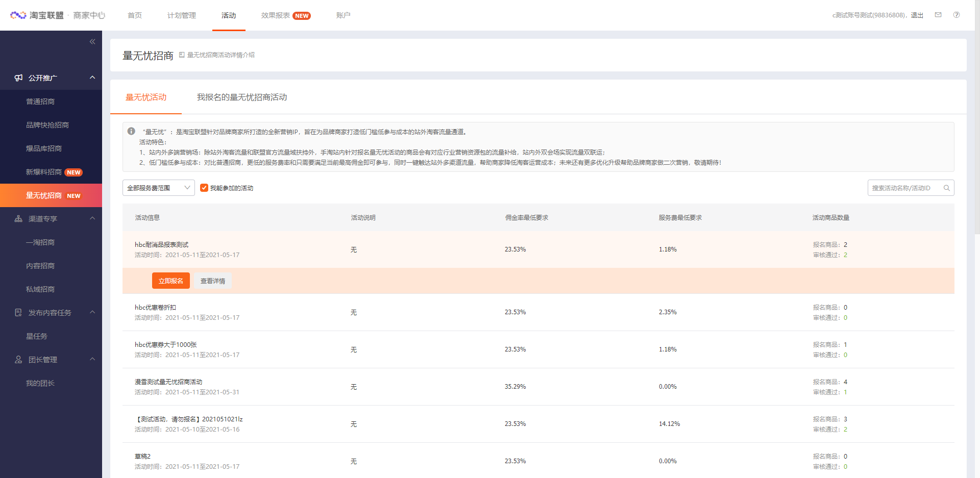The image size is (980, 478).
Task: Collapse the 发布内容任务 section chevron
Action: click(92, 312)
